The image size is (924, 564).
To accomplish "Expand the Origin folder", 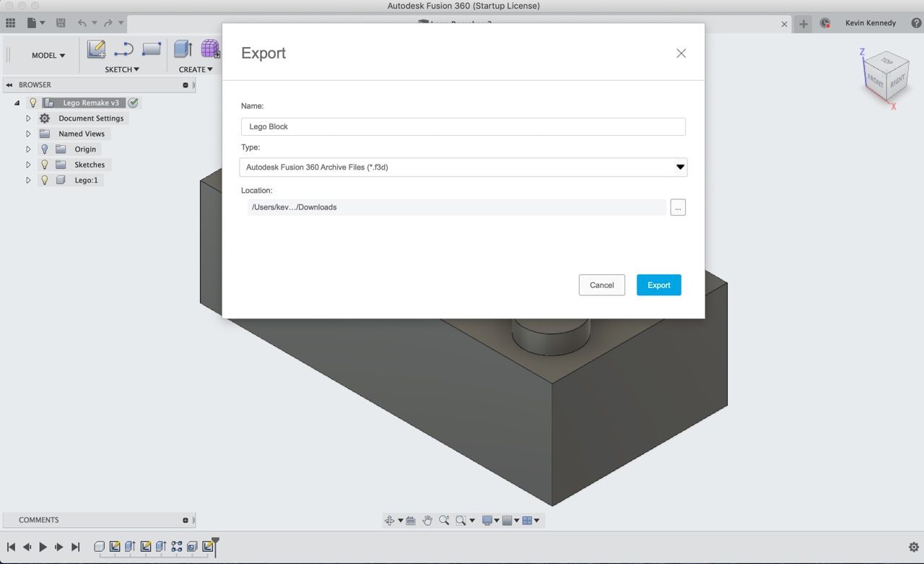I will coord(28,149).
